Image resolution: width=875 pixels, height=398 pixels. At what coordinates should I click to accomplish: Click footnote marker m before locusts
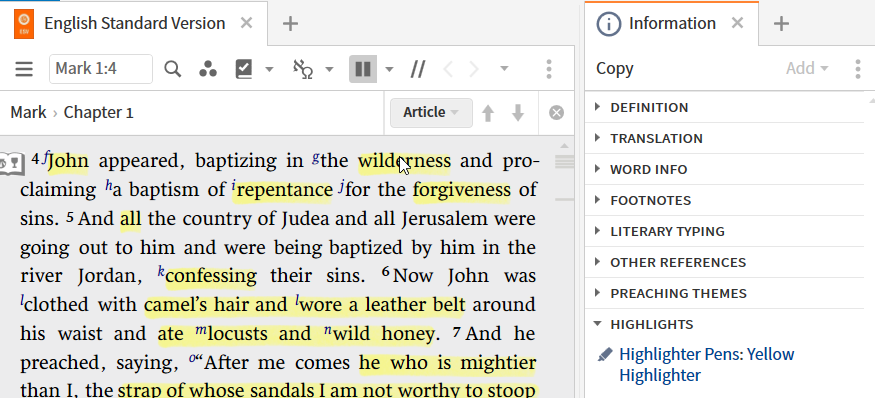point(201,330)
